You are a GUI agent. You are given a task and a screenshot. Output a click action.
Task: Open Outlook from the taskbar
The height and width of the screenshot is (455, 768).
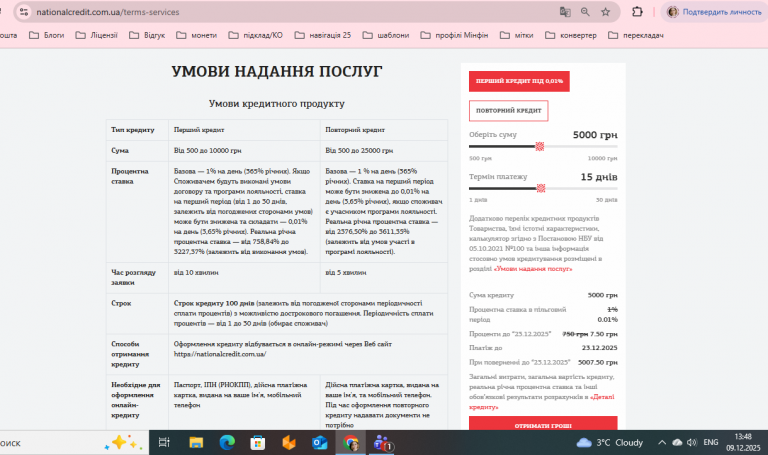[x=320, y=443]
